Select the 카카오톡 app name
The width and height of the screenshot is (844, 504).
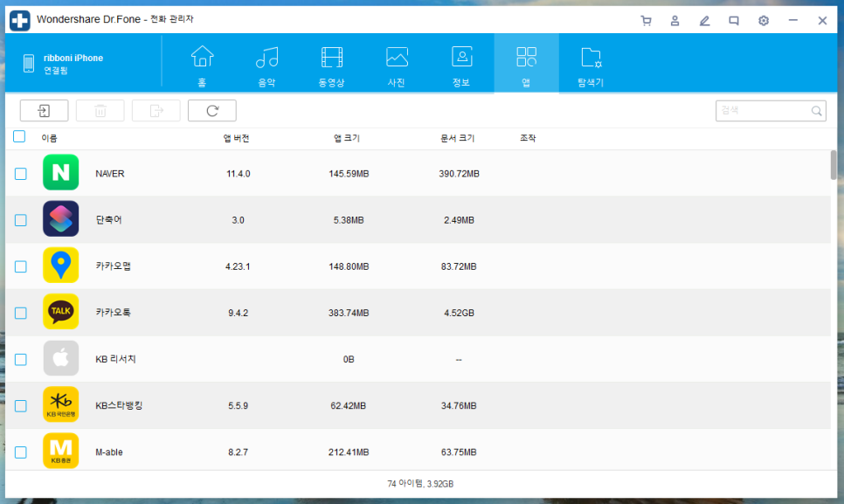[x=113, y=313]
